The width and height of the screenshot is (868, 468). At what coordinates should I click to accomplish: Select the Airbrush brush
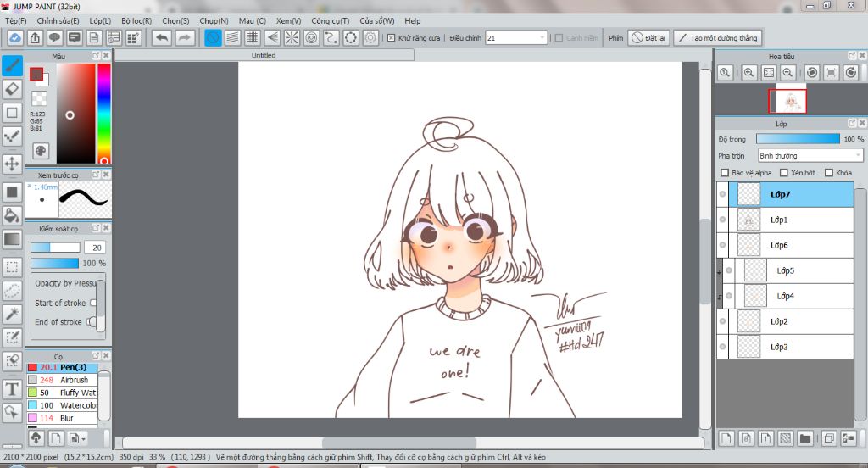tap(62, 380)
